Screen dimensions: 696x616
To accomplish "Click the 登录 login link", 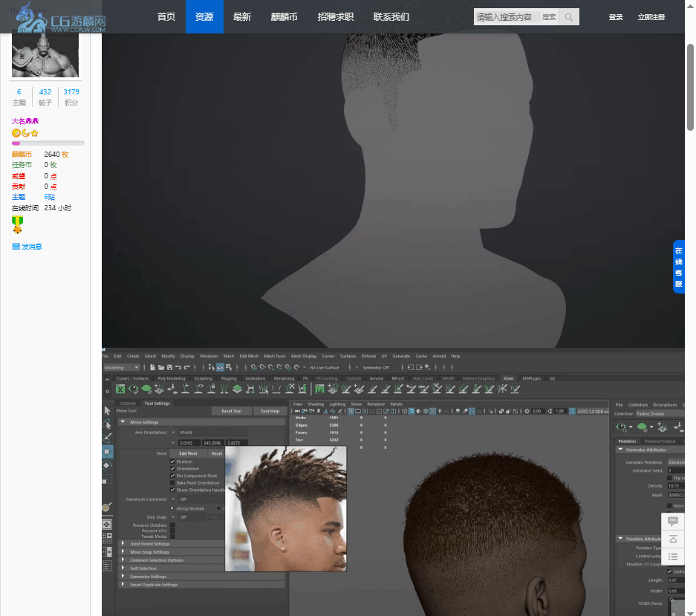I will [616, 17].
